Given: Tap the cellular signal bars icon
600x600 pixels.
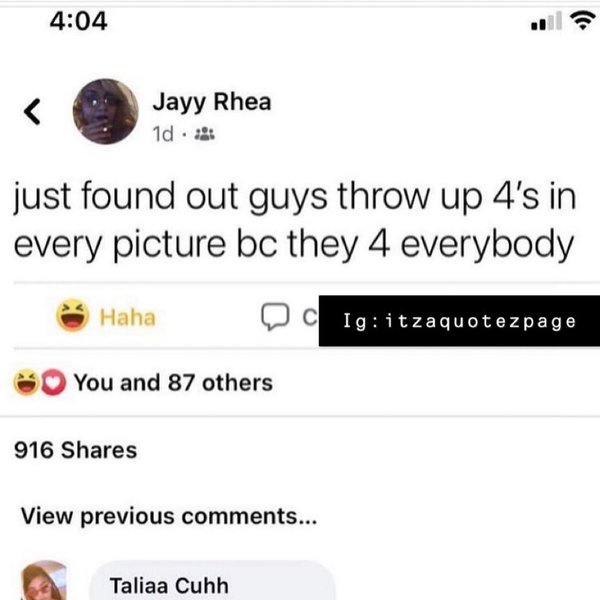Looking at the screenshot, I should 546,21.
